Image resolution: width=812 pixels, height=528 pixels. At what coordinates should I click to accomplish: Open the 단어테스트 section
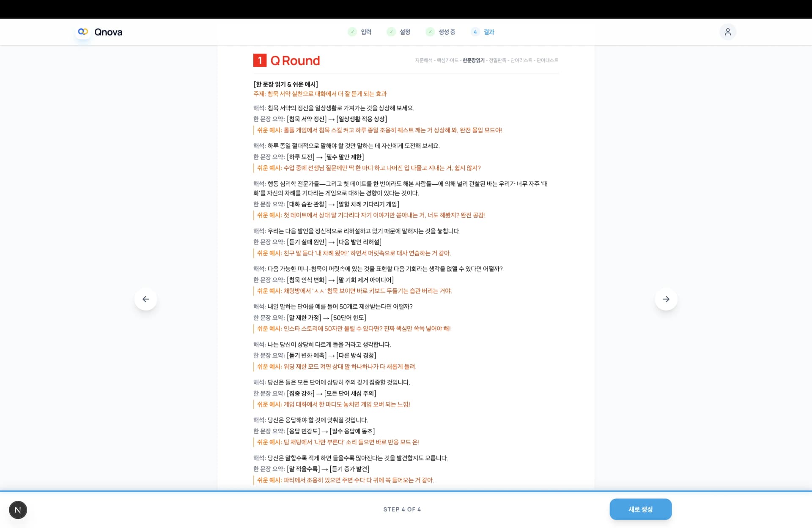(x=547, y=60)
